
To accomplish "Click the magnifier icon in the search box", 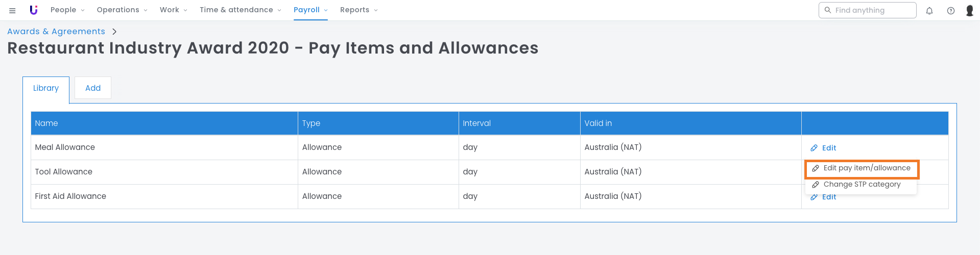I will point(828,10).
